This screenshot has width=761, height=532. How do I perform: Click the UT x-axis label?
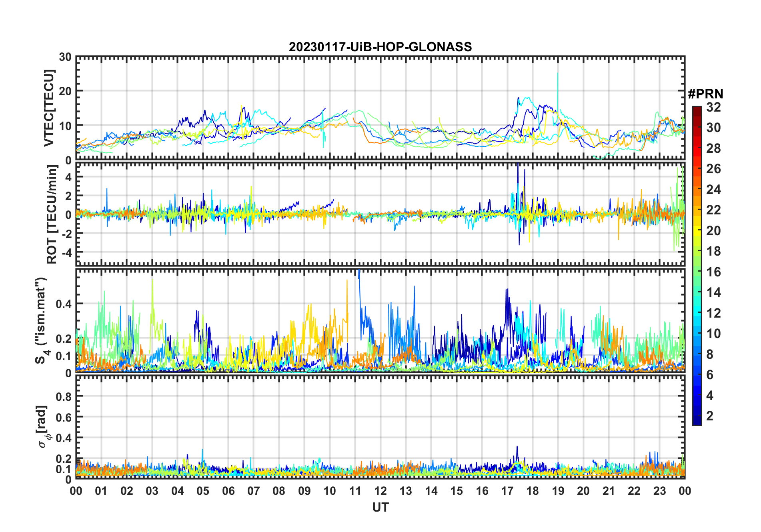pos(380,507)
